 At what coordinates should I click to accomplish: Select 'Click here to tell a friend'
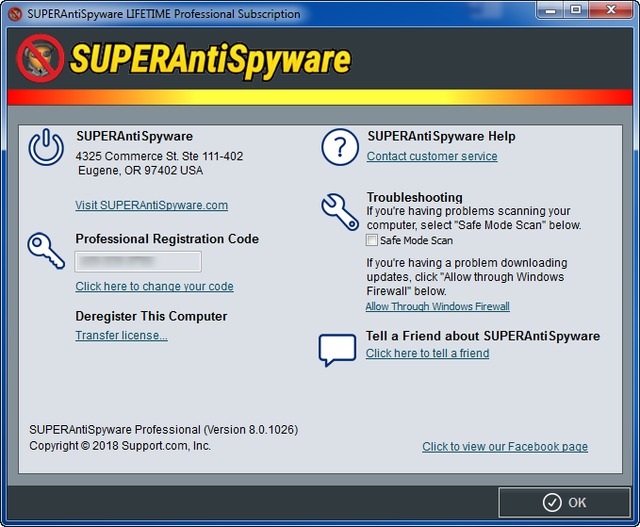point(427,353)
